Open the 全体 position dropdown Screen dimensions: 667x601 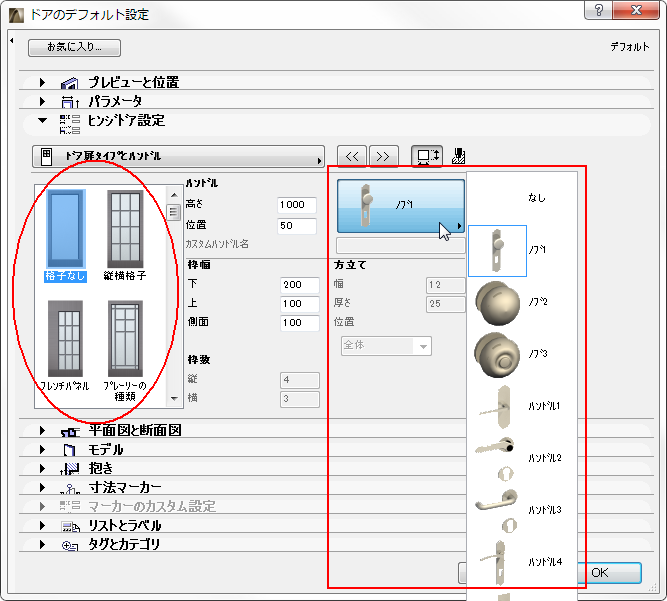tap(386, 346)
